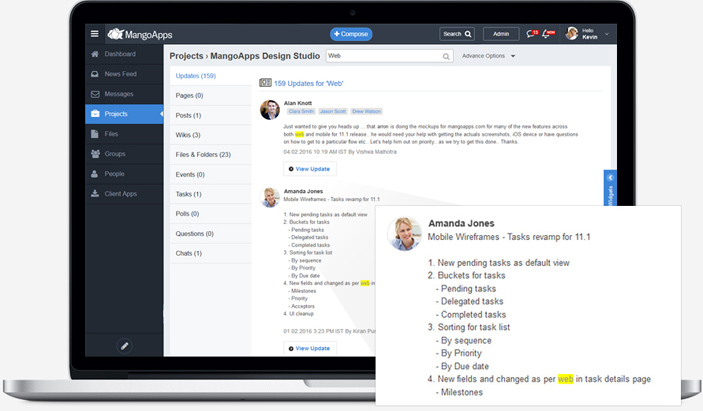Click the Jason Scott tag
Viewport: 703px width, 411px height.
tap(333, 111)
